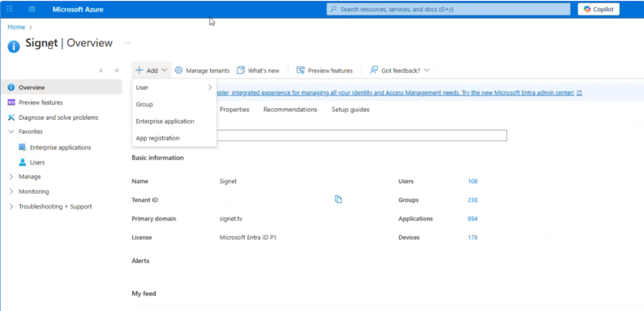
Task: Click the primary domain value signet.tv
Action: click(x=231, y=219)
